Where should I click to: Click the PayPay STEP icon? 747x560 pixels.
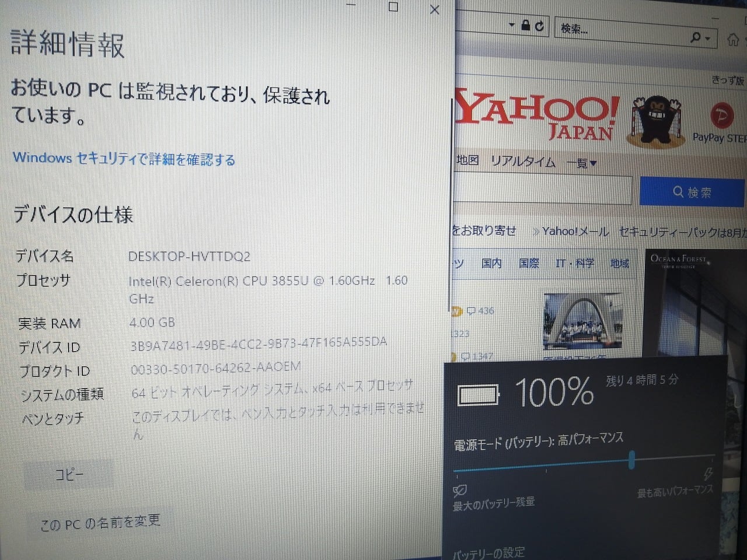721,116
